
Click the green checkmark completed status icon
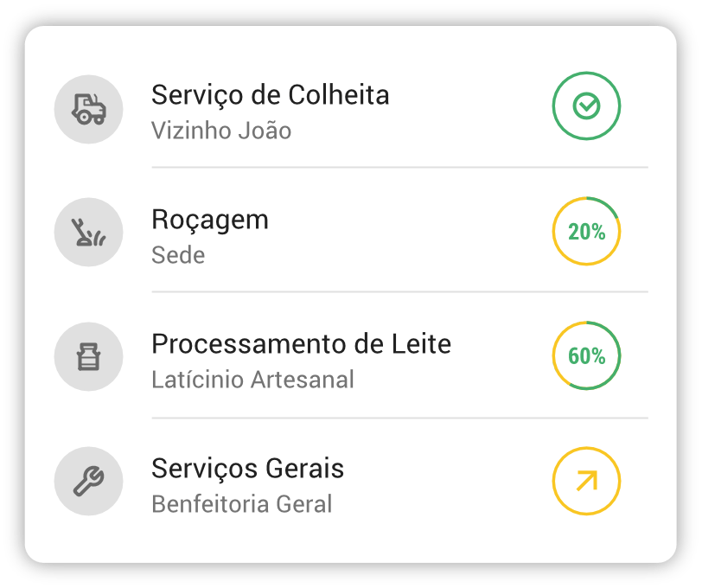coord(586,106)
